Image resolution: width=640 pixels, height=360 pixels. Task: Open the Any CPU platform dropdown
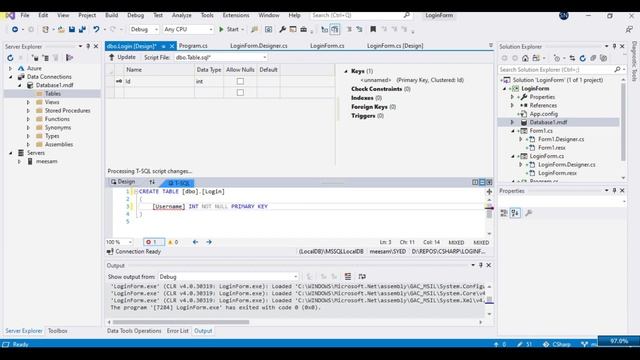tap(189, 29)
